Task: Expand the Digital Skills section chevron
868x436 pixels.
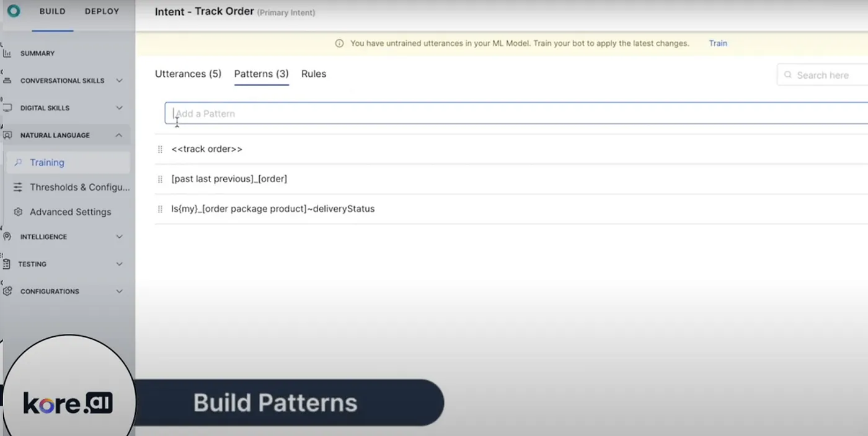Action: tap(119, 108)
